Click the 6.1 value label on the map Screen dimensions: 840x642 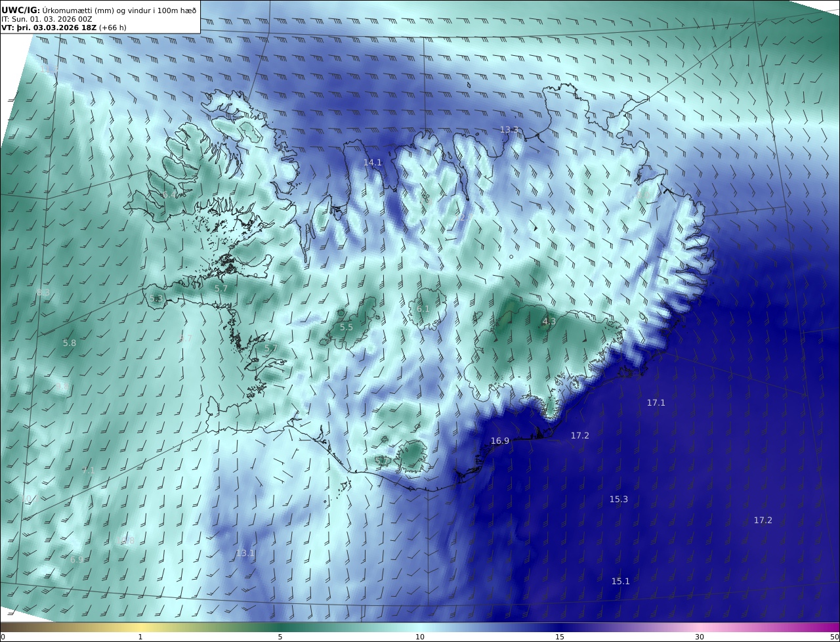coord(423,309)
